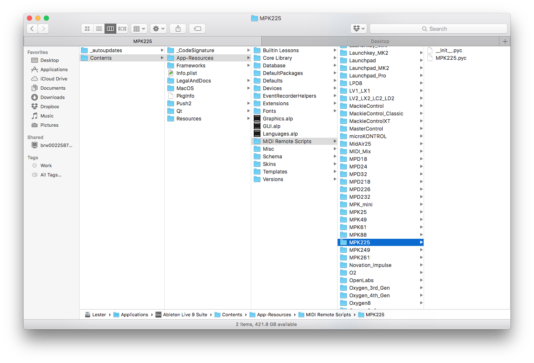Select the Contents folder in first column
The height and width of the screenshot is (363, 534).
(122, 58)
